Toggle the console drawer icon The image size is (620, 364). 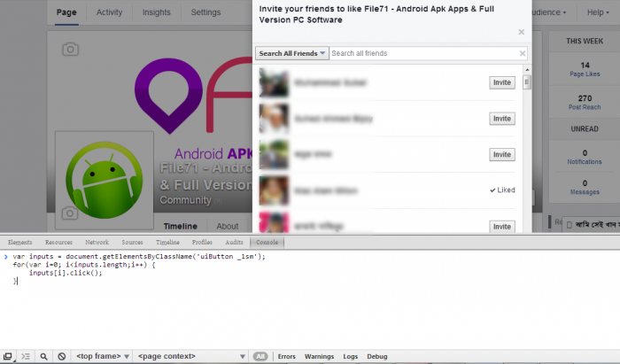(26, 357)
